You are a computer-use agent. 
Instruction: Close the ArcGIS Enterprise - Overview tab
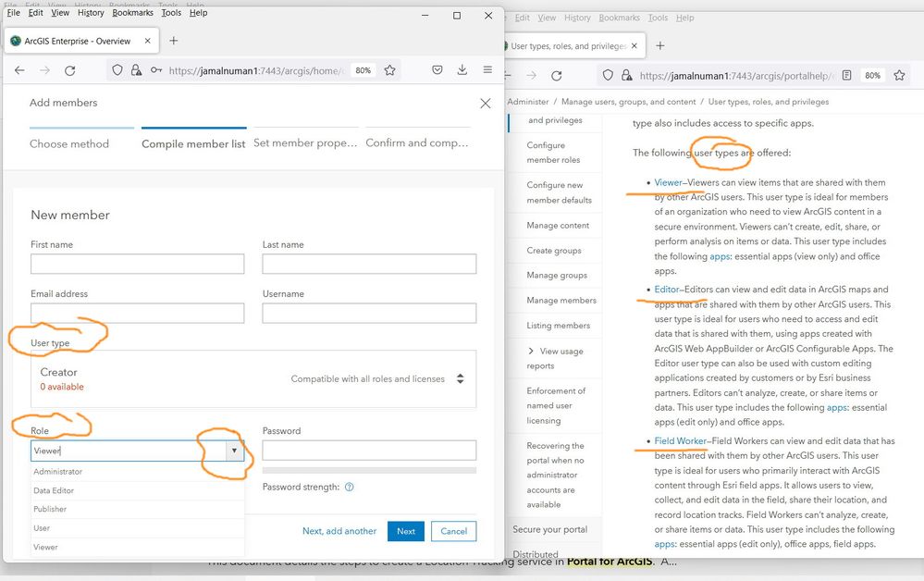click(x=147, y=41)
